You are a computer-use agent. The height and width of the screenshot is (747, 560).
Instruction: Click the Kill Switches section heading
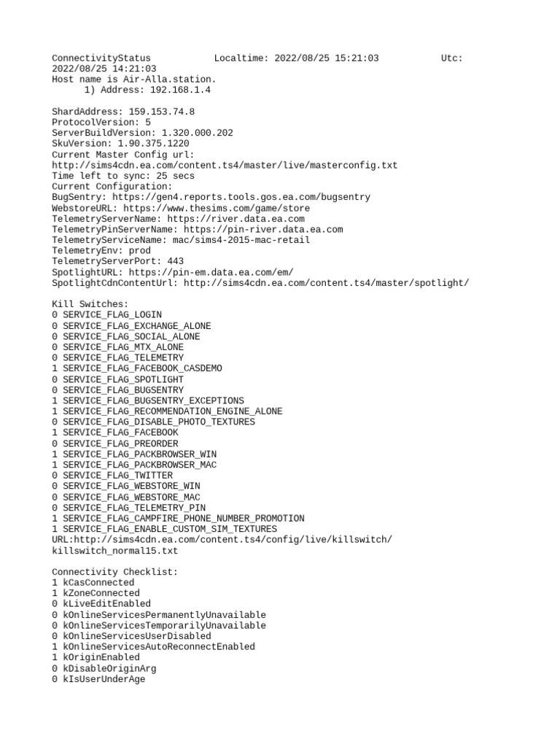[90, 304]
